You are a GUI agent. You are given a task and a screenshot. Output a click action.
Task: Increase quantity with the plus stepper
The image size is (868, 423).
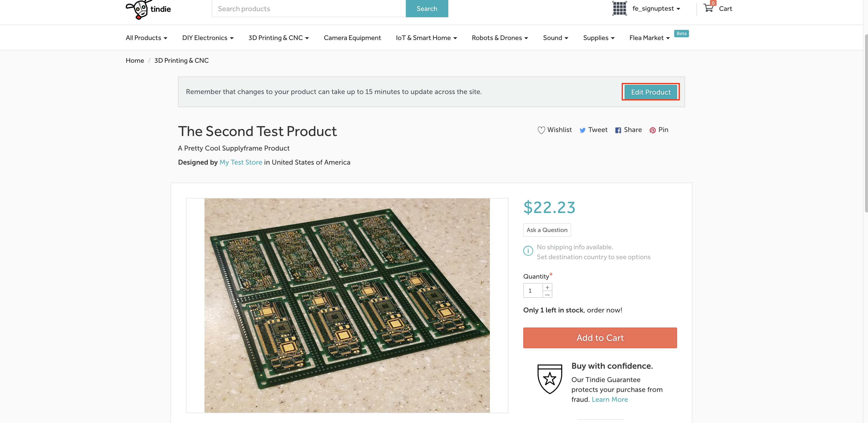tap(547, 288)
